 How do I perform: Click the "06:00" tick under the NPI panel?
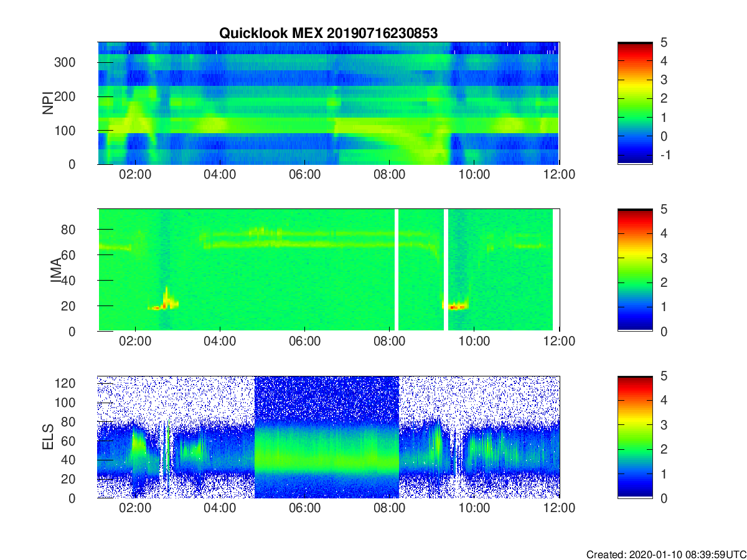coord(305,175)
